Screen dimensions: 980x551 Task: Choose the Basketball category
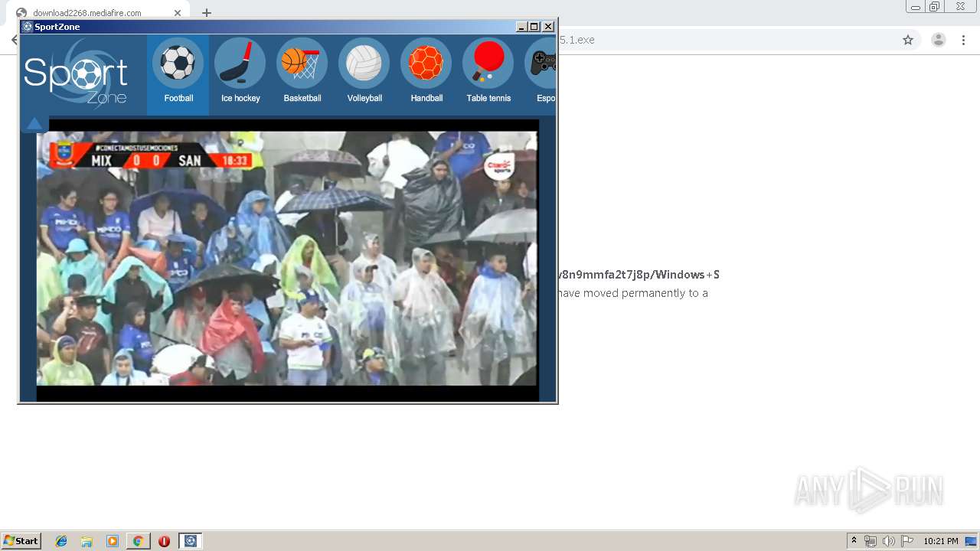tap(302, 74)
